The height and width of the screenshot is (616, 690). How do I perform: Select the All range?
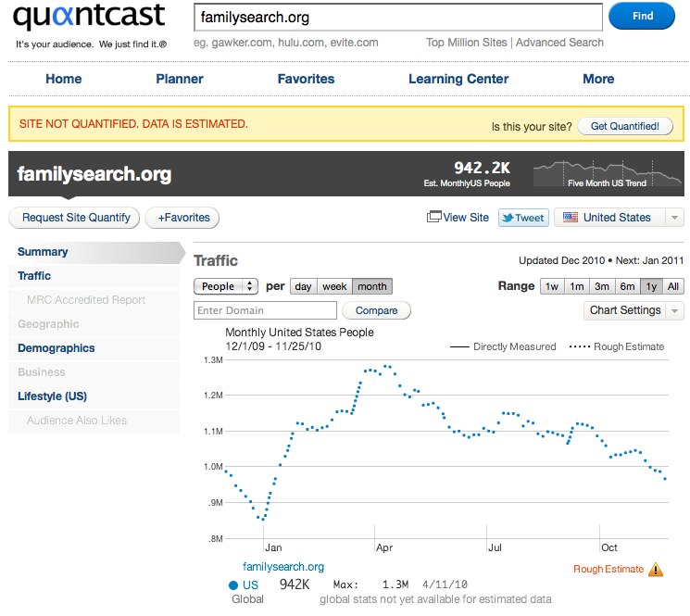(x=672, y=286)
